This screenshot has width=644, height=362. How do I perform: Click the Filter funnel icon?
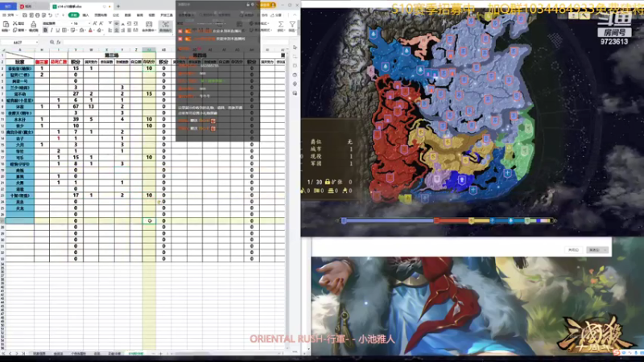(292, 24)
